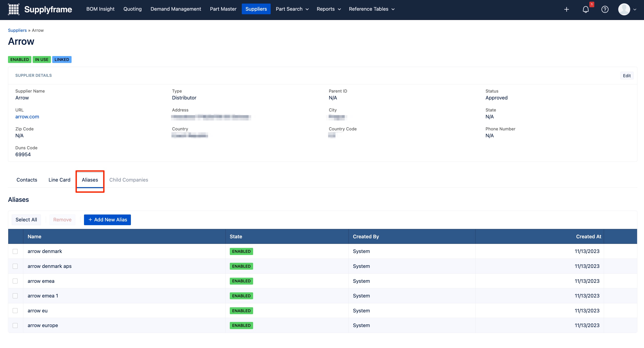Switch to the Line Card tab

click(60, 180)
